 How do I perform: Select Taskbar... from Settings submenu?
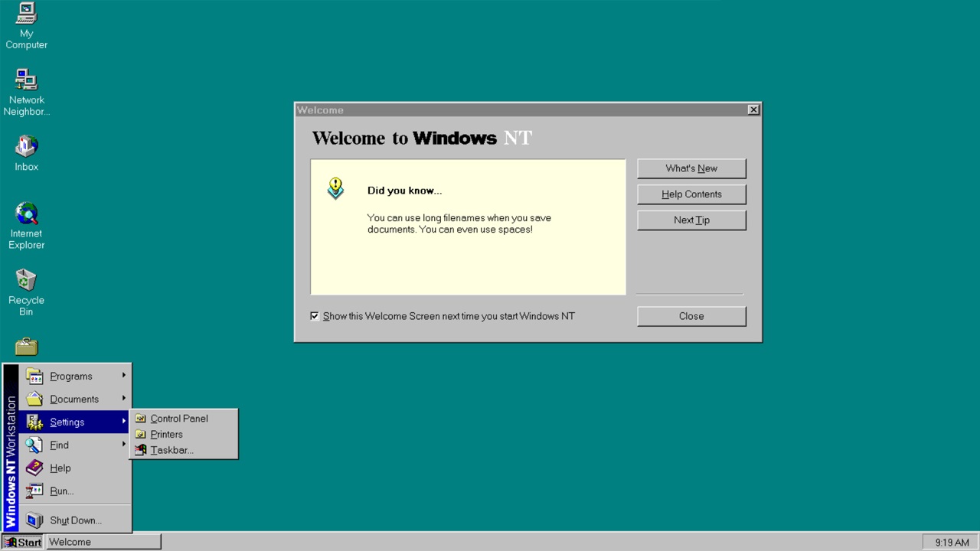pyautogui.click(x=171, y=450)
